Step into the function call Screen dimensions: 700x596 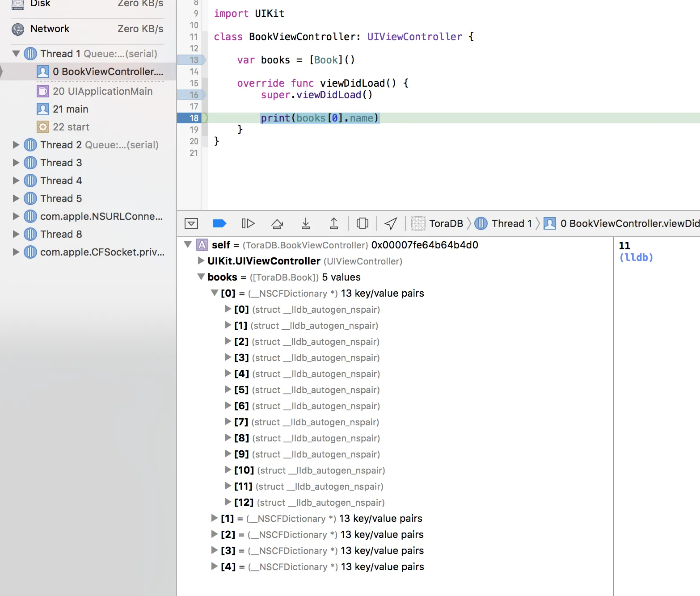[x=306, y=223]
